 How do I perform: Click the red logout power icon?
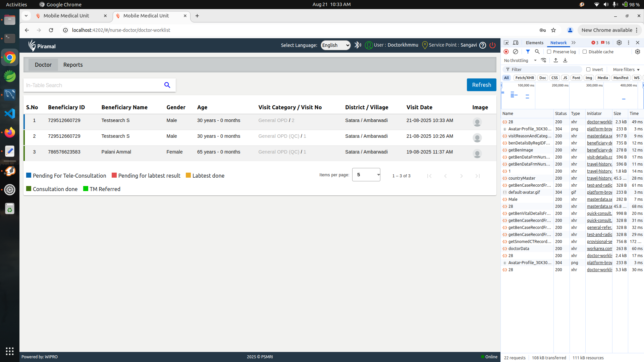(x=492, y=45)
